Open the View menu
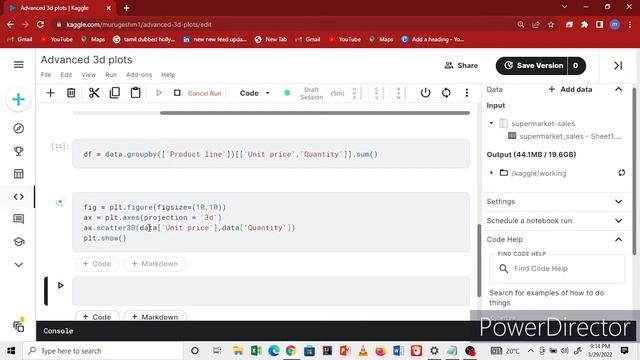Image resolution: width=640 pixels, height=360 pixels. click(x=89, y=75)
